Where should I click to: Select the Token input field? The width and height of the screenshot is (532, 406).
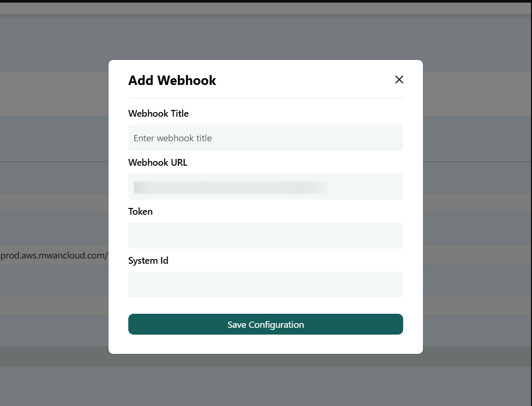pyautogui.click(x=265, y=236)
